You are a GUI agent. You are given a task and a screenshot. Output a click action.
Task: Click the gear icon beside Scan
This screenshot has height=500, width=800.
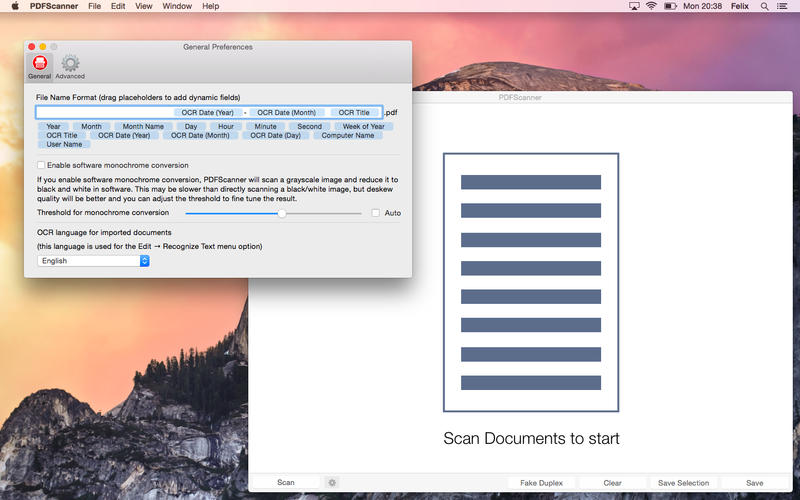(x=332, y=482)
